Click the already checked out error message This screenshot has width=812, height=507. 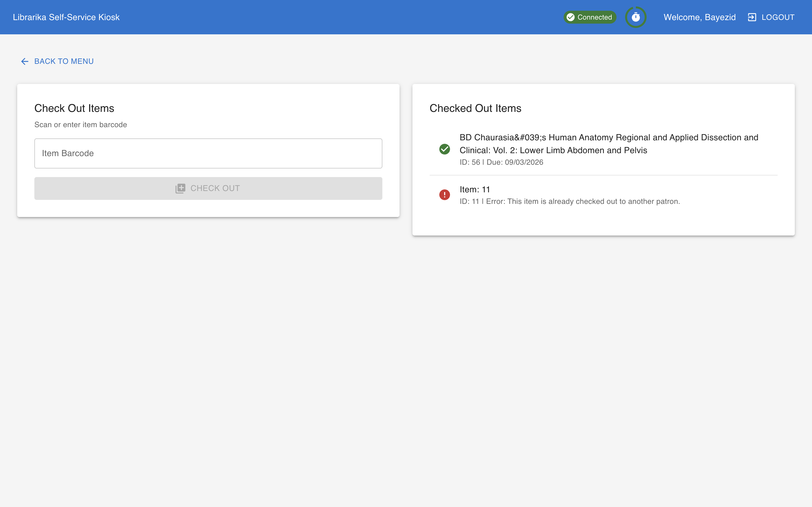point(570,201)
